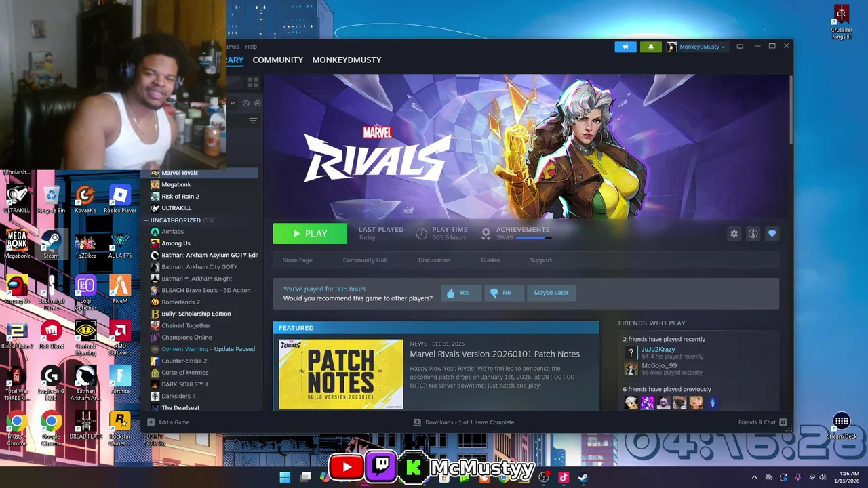This screenshot has height=488, width=868.
Task: Toggle the recent-activity clock filter
Action: click(246, 103)
